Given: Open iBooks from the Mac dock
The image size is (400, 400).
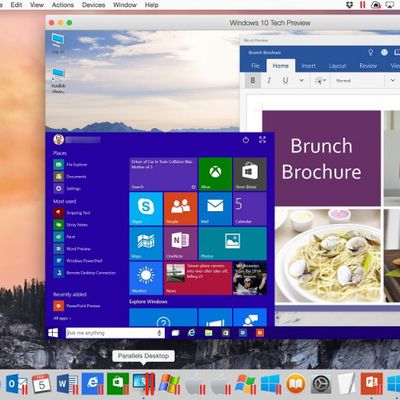Looking at the screenshot, I should click(x=295, y=384).
